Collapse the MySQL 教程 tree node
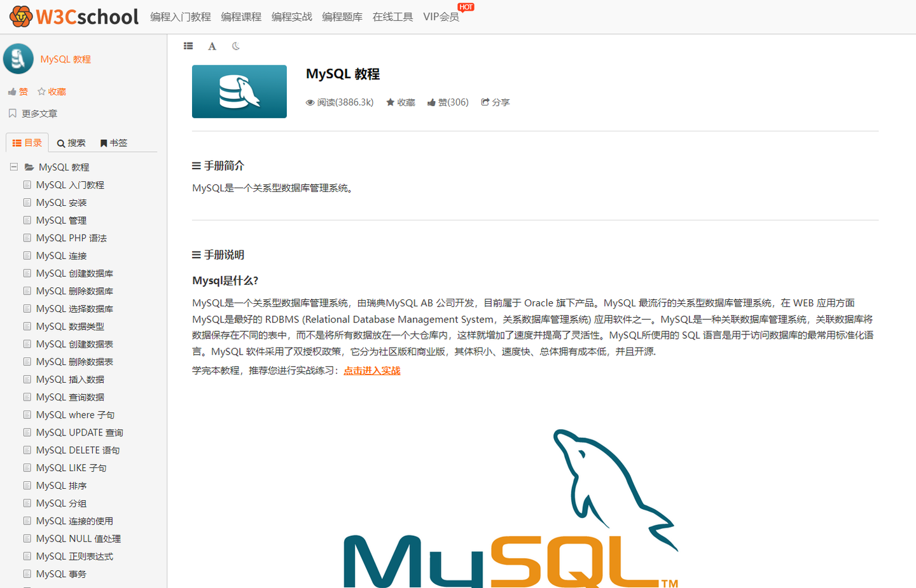The height and width of the screenshot is (588, 916). pyautogui.click(x=13, y=167)
